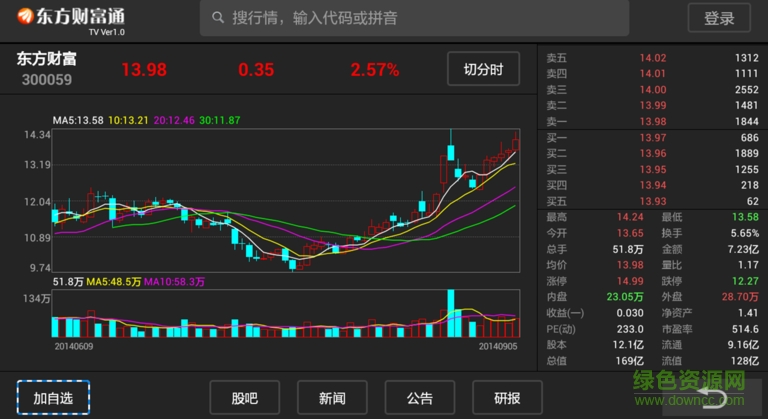
Task: Click PE(动) value 233.0
Action: [630, 329]
